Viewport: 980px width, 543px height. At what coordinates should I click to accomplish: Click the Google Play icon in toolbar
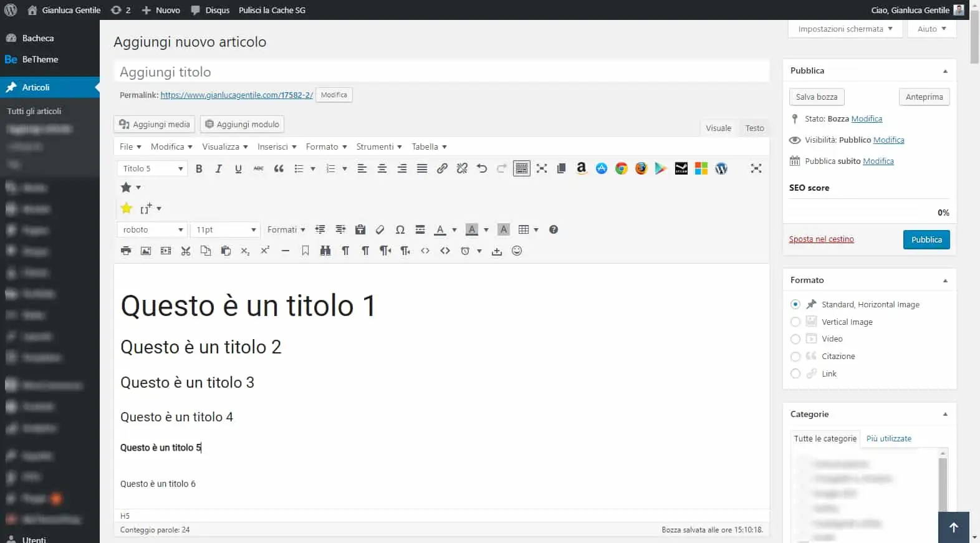[661, 168]
